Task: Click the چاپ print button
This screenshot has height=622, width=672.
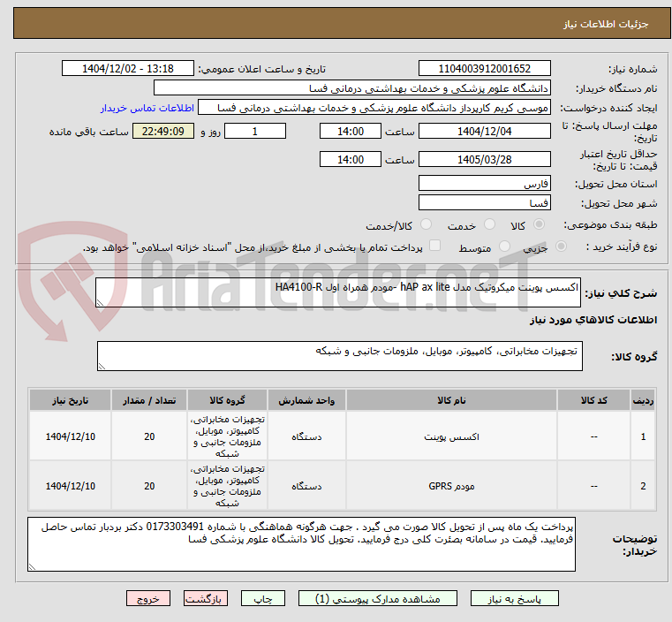Action: (x=263, y=598)
